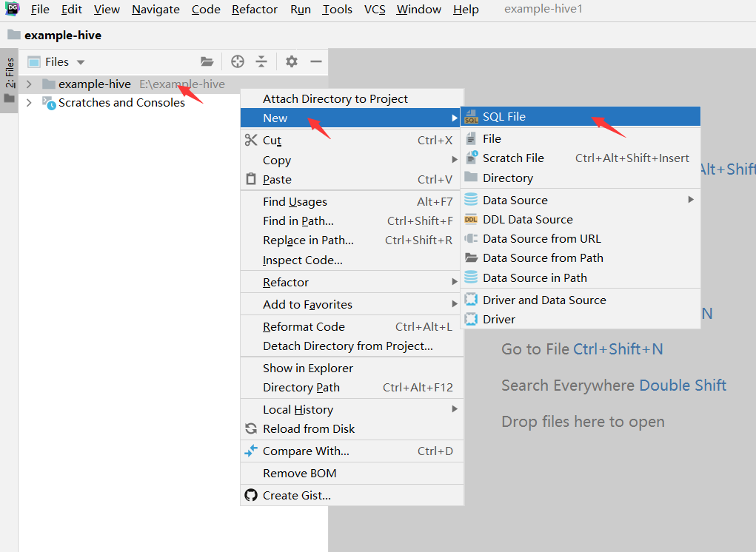The image size is (756, 552).
Task: Hide the Files panel with the minus icon
Action: 316,61
